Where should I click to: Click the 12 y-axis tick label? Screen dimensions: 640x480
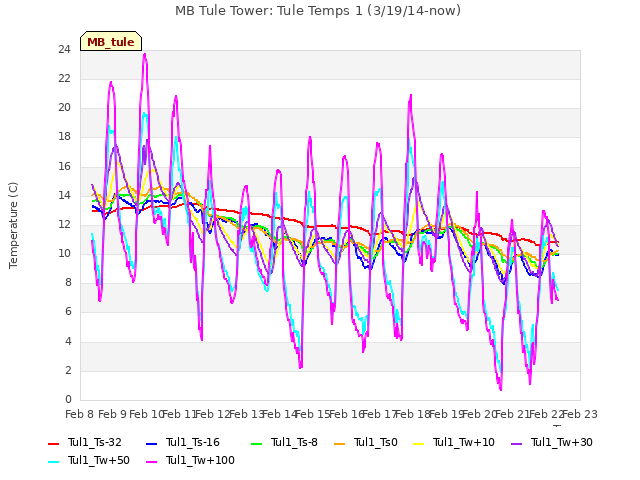64,224
